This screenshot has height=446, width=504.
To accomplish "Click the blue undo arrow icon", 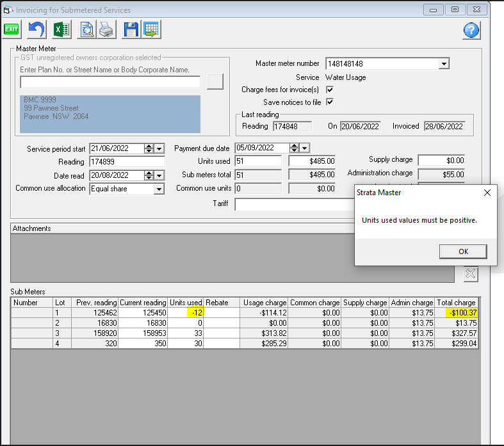I will coord(37,29).
